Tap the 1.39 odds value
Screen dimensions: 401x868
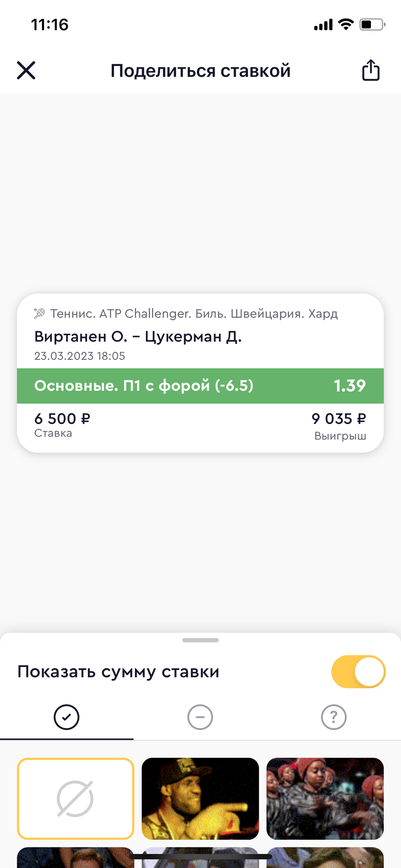tap(350, 386)
